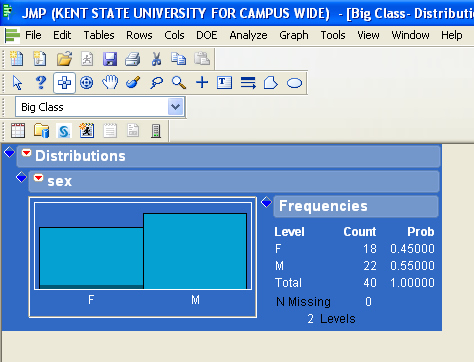Collapse the Distributions outline diamond
474x362 pixels.
[9, 152]
